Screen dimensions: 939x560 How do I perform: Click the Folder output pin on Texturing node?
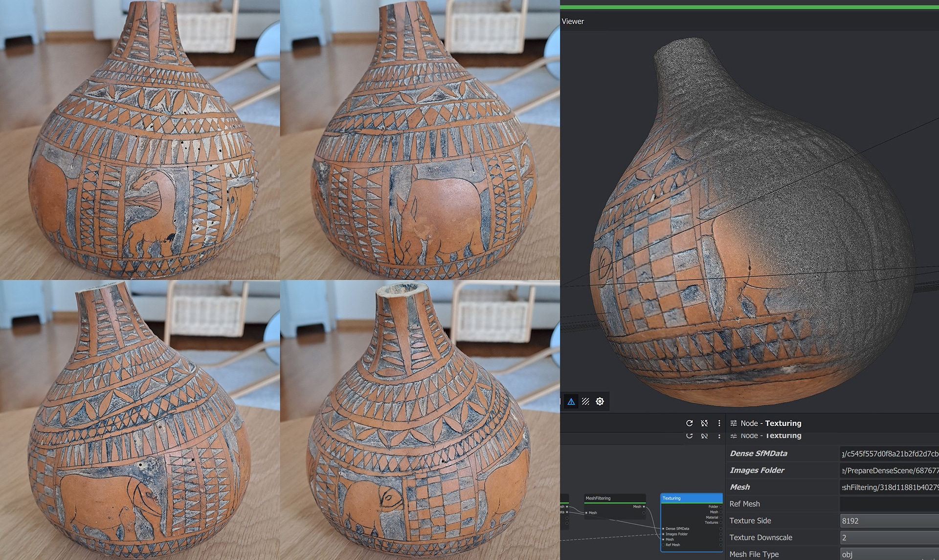tap(721, 507)
